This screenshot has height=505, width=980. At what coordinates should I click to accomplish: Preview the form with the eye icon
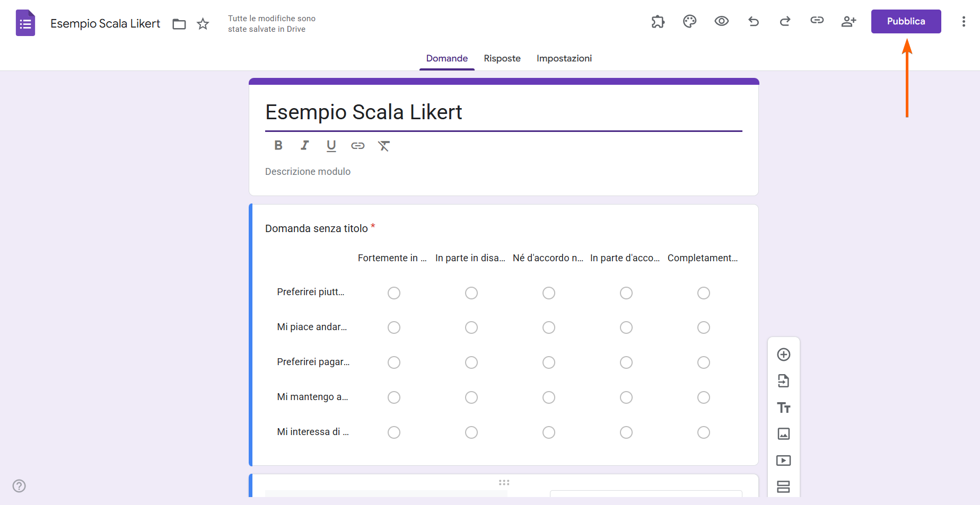[x=721, y=21]
